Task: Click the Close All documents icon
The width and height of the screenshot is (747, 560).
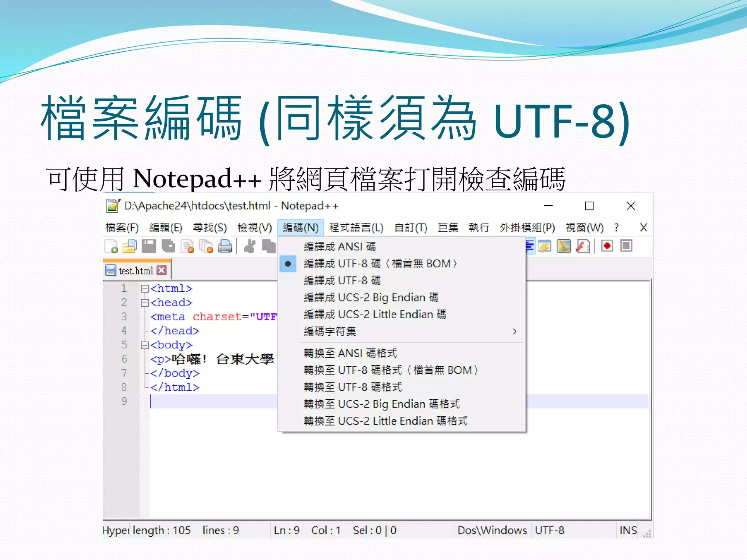Action: [206, 246]
